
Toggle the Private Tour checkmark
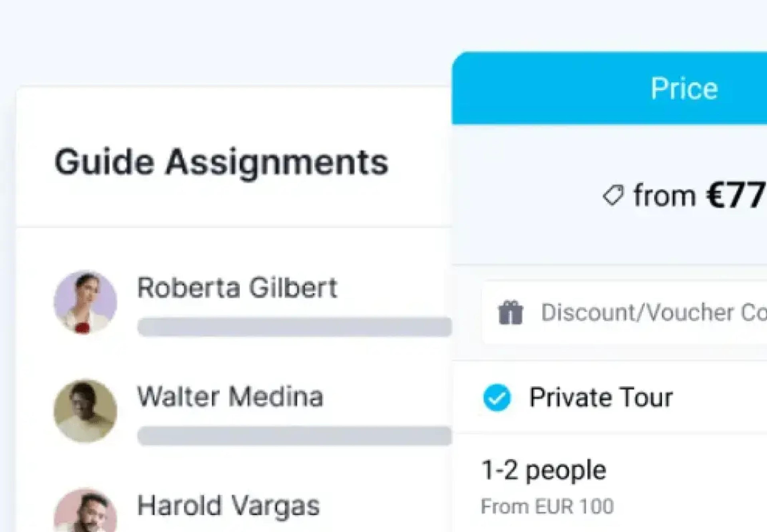click(x=497, y=398)
